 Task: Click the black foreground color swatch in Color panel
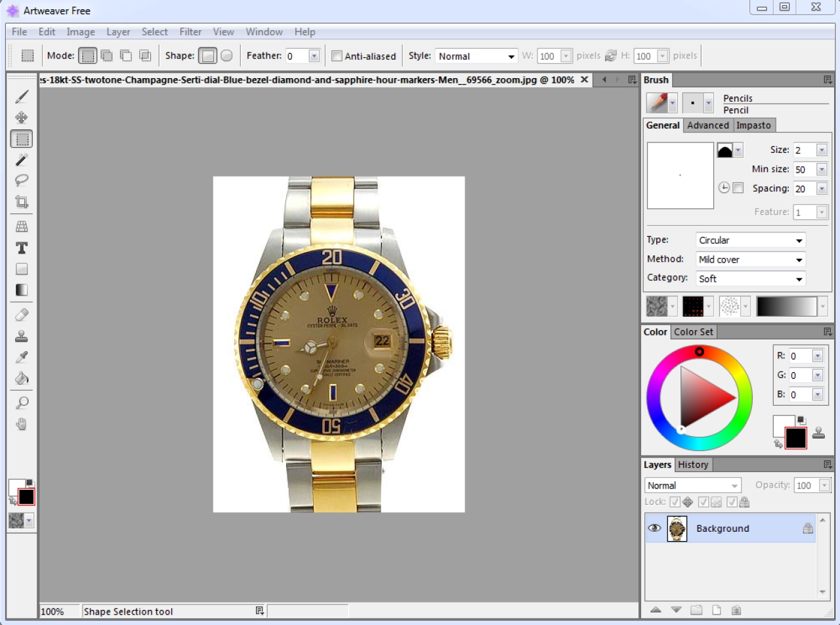(x=796, y=439)
